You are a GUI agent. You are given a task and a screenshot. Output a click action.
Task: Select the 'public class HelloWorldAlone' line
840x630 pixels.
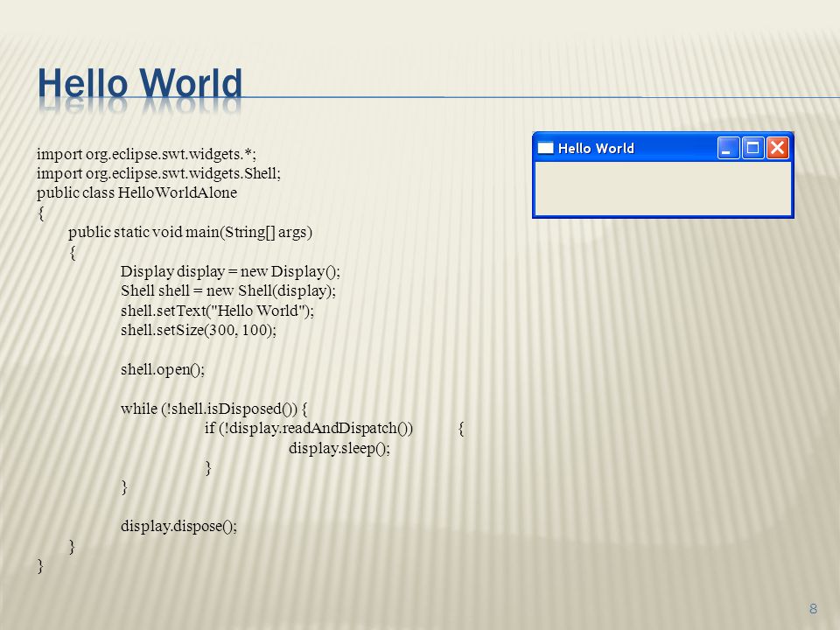[x=136, y=192]
